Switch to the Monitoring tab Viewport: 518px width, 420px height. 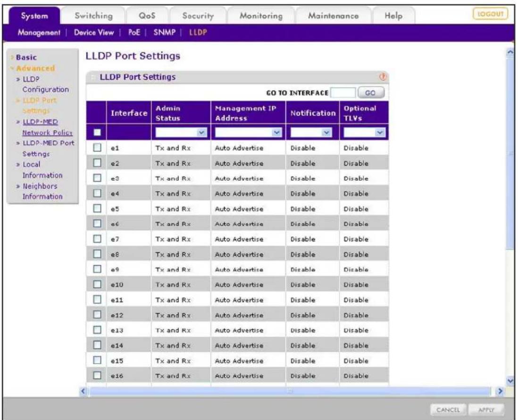pos(261,16)
